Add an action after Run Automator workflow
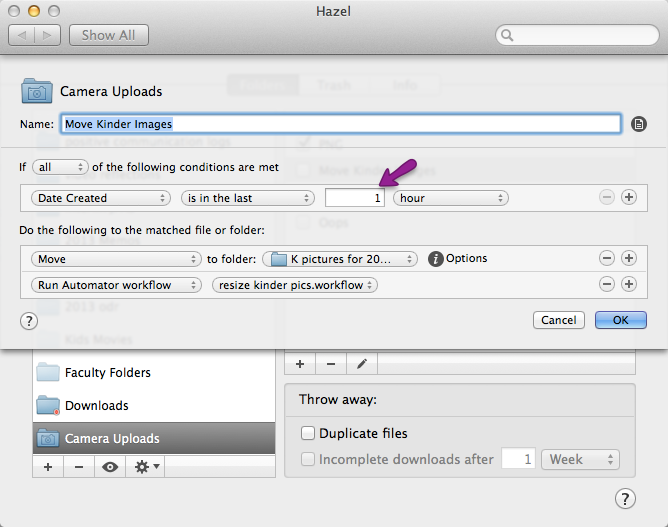Viewport: 668px width, 527px height. coord(629,284)
